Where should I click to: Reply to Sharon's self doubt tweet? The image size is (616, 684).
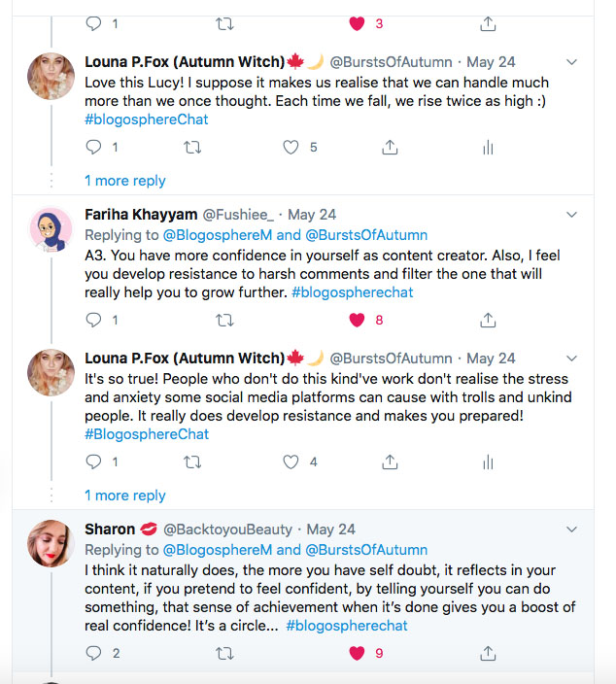[x=94, y=653]
